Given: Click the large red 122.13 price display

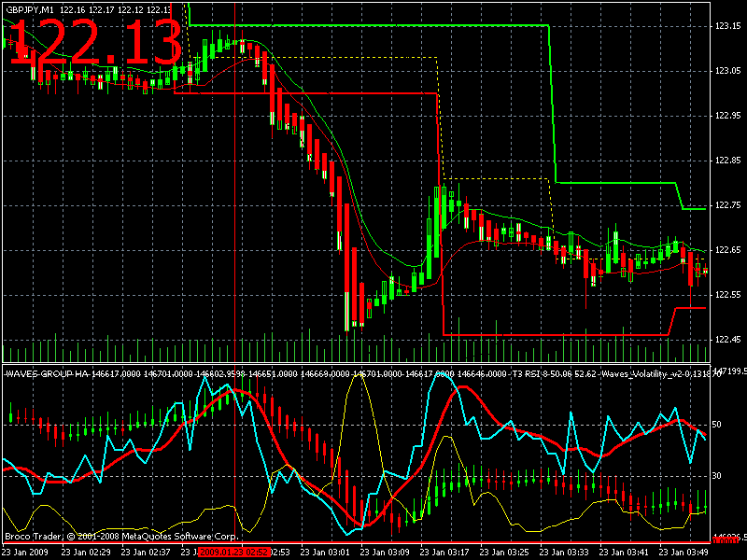Looking at the screenshot, I should pos(95,42).
